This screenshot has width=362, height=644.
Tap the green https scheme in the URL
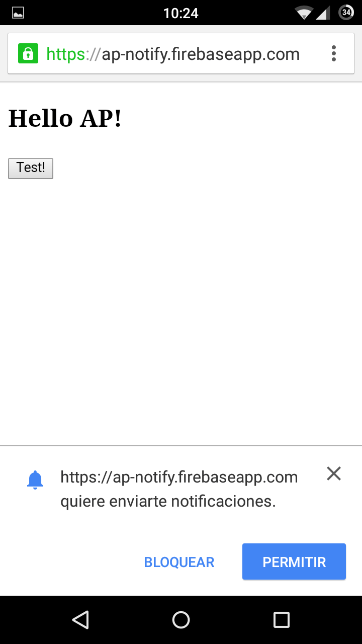[x=65, y=54]
